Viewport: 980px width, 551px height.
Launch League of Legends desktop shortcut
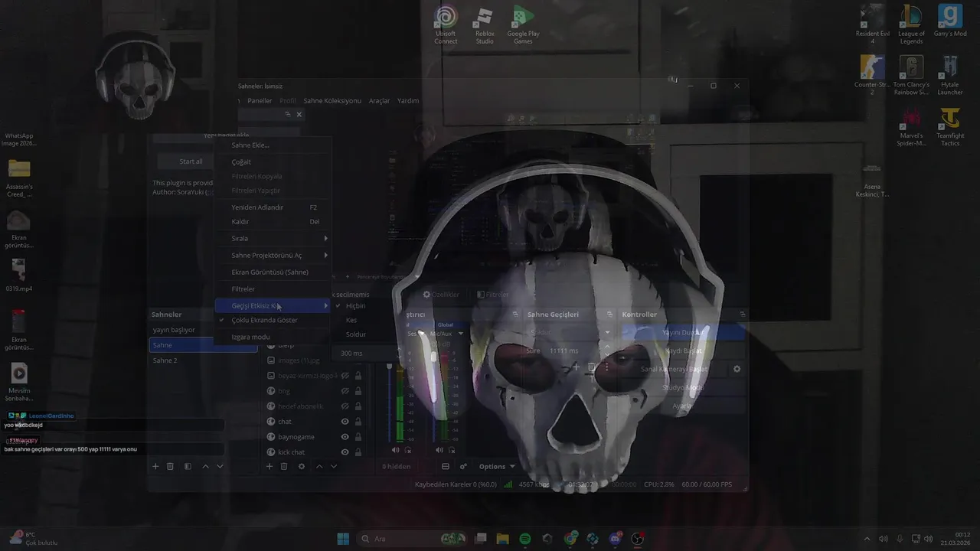tap(911, 26)
